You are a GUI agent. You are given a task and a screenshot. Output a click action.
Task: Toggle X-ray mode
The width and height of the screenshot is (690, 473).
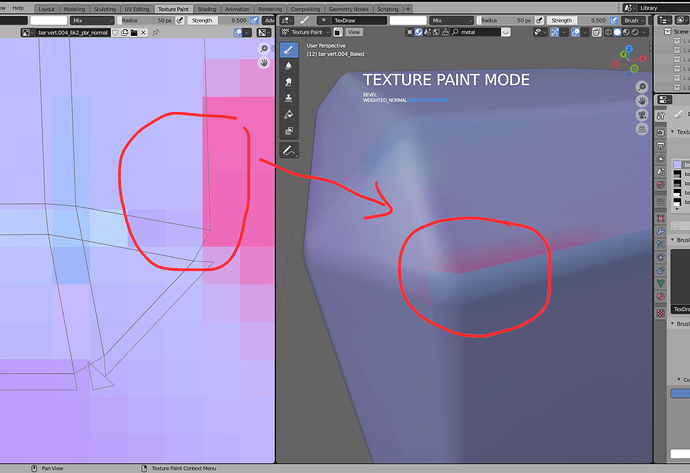[x=596, y=32]
